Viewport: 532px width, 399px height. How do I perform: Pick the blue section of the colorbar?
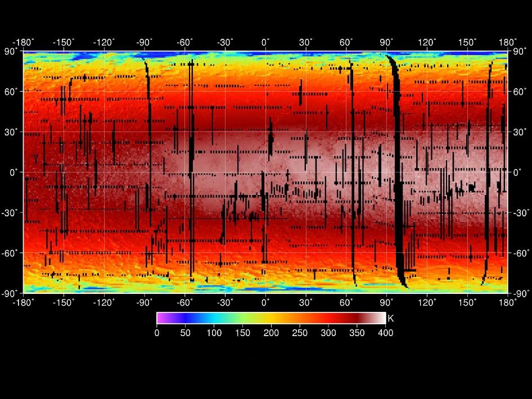188,318
